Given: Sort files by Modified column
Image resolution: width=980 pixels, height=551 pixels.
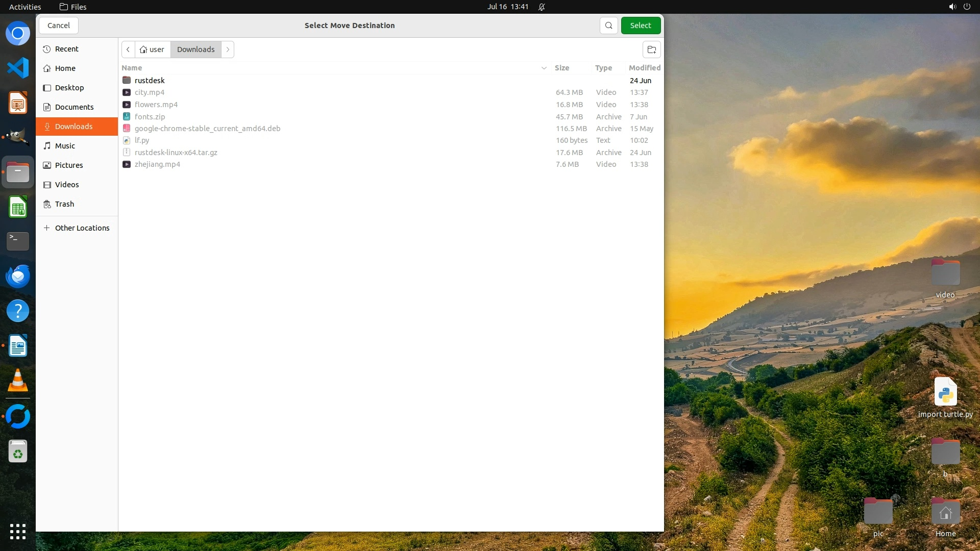Looking at the screenshot, I should pos(644,68).
